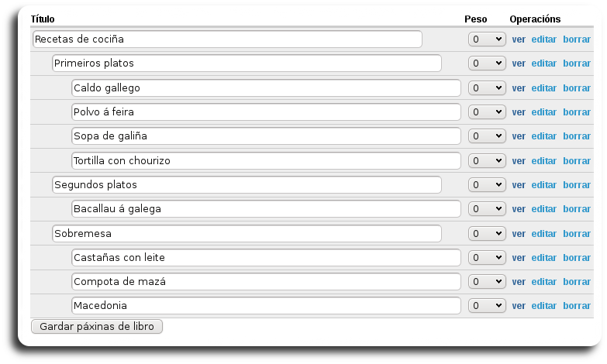Expand the Caldo gallego weight selector

coord(487,88)
